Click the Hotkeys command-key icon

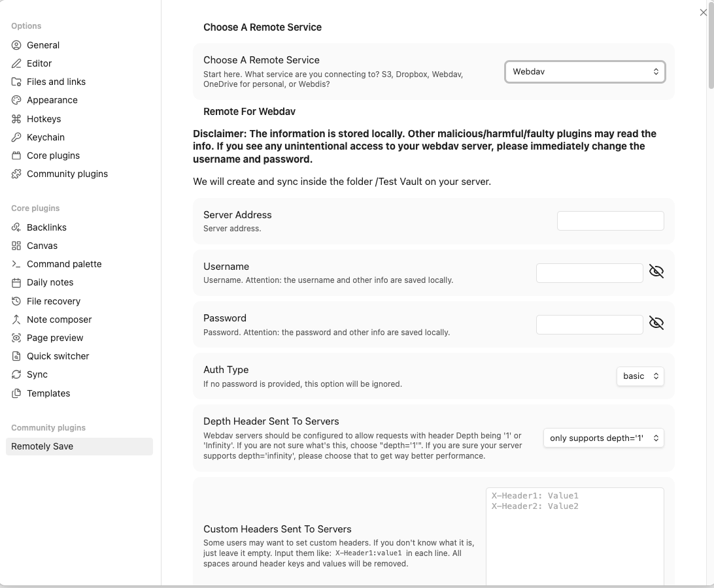(x=16, y=119)
